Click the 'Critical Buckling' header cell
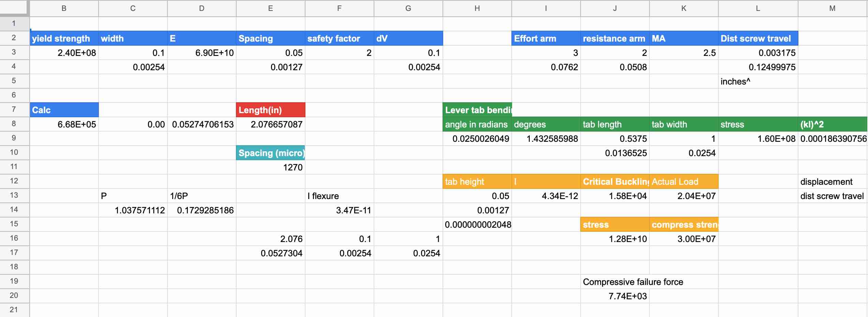The width and height of the screenshot is (868, 317). (615, 181)
